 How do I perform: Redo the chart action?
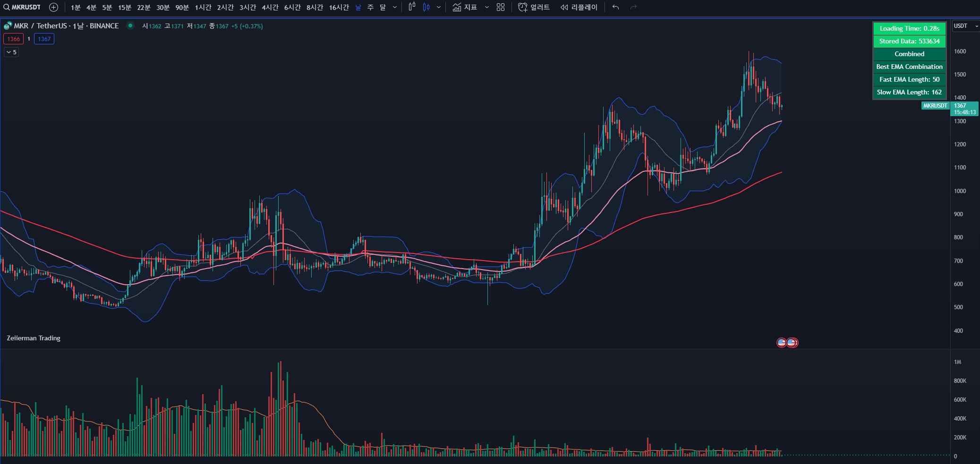tap(634, 7)
